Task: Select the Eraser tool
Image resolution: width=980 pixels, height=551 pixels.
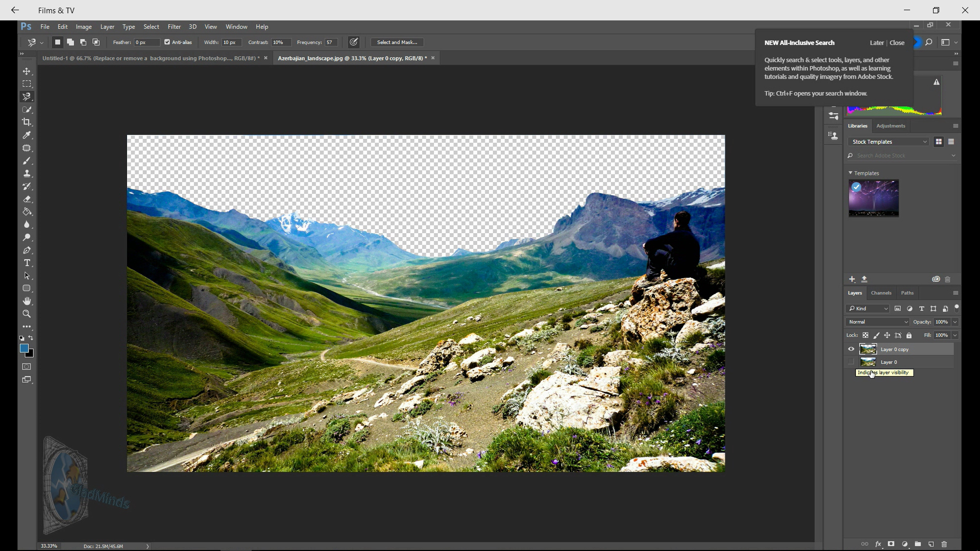Action: click(x=27, y=199)
